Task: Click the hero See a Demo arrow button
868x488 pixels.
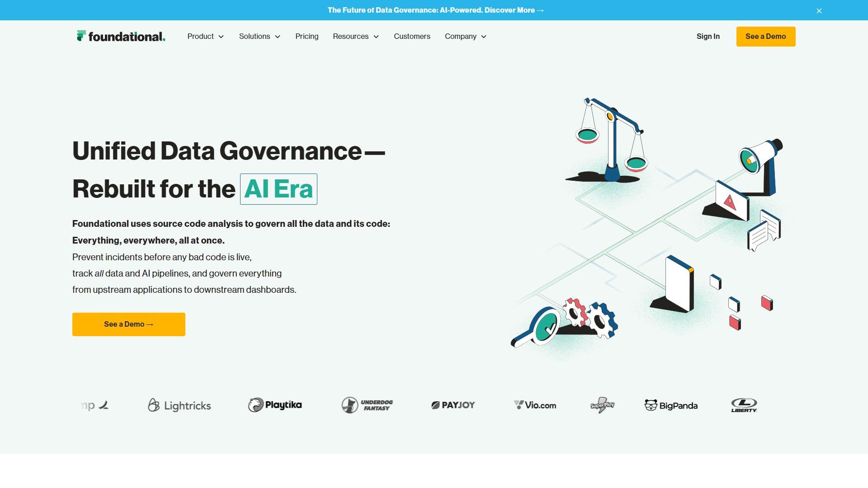Action: 129,324
